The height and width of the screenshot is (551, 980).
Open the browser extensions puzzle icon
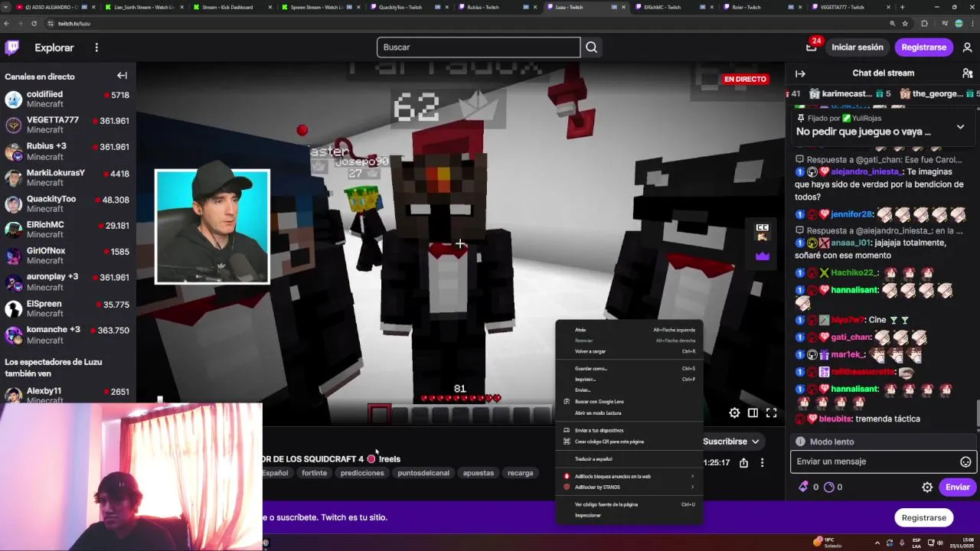[x=924, y=24]
